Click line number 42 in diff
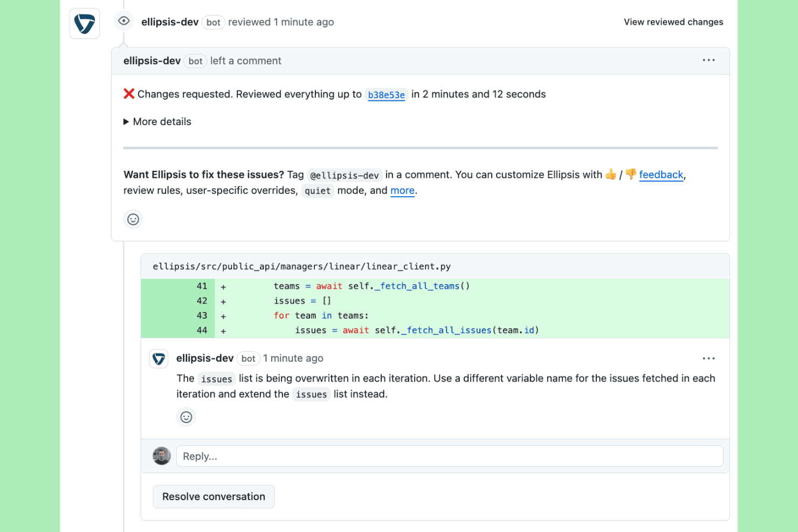 pyautogui.click(x=202, y=301)
